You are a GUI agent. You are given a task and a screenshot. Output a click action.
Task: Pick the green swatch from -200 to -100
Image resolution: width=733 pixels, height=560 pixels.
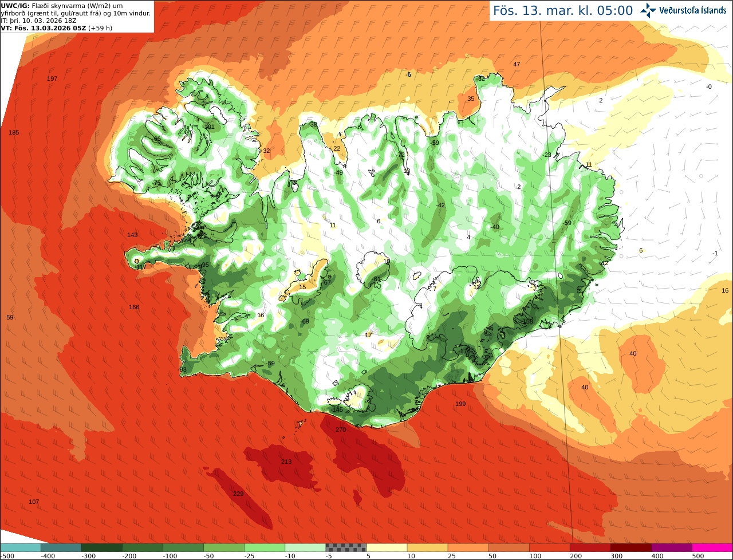143,548
